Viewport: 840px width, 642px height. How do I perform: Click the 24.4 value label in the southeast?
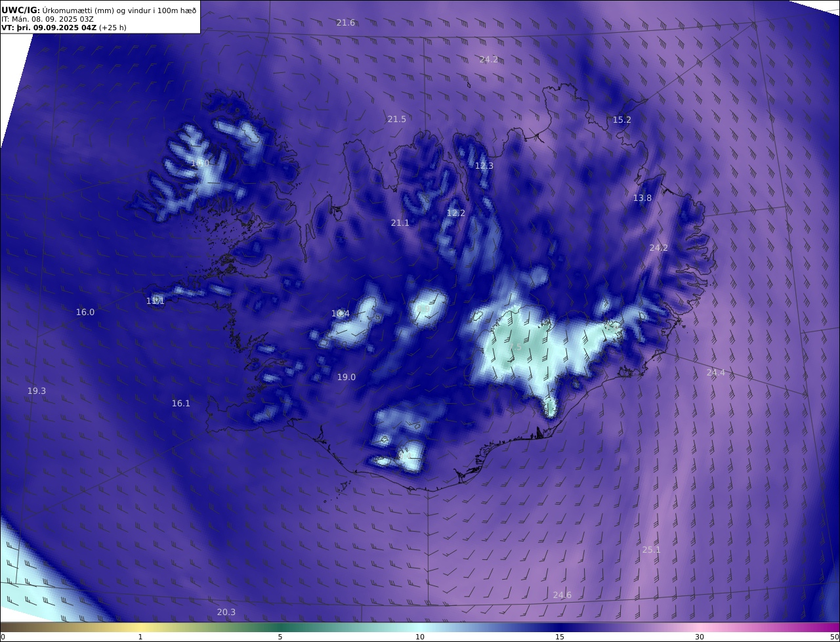715,373
